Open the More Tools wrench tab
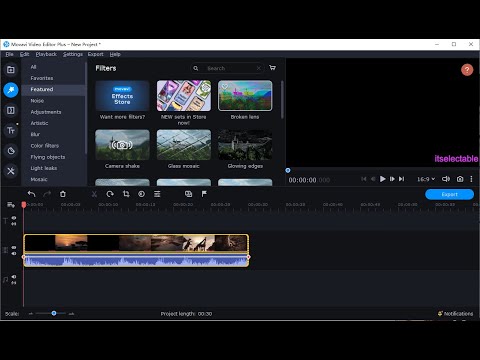Screen dimensions: 480x360 point(11,171)
